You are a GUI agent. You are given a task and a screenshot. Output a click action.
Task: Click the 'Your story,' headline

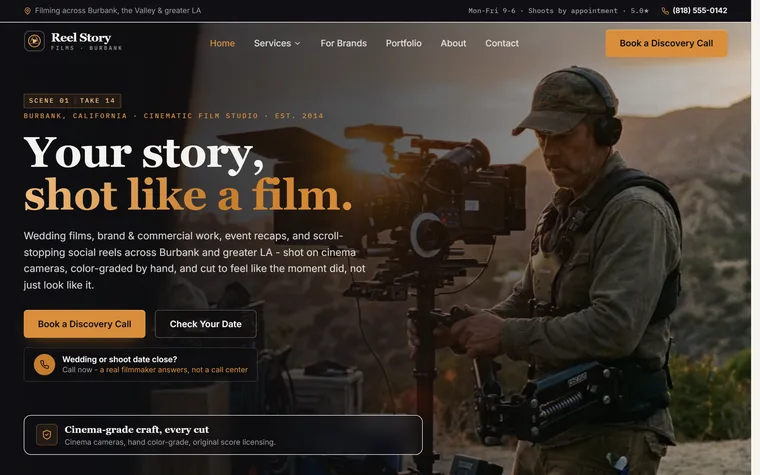[144, 154]
